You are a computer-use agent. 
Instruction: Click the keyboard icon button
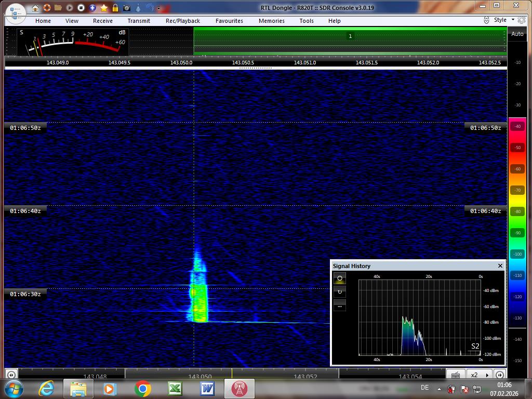[456, 374]
